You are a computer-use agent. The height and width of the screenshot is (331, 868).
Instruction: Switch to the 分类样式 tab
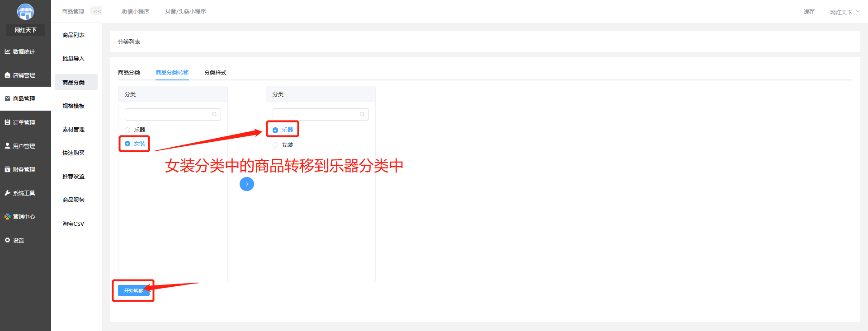pyautogui.click(x=215, y=73)
